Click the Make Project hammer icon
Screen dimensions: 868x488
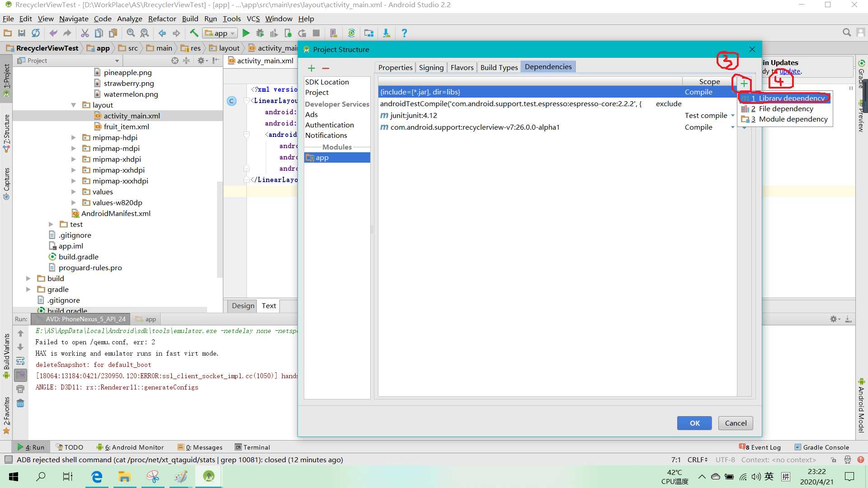[194, 33]
